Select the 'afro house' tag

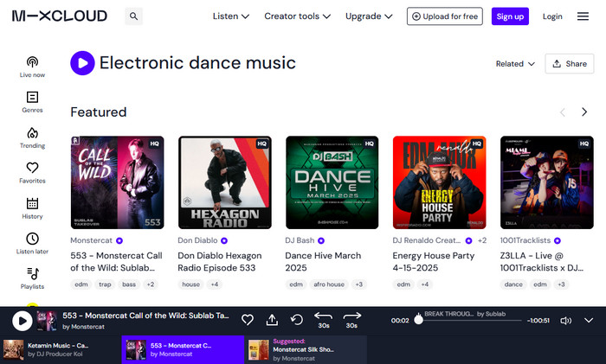[329, 284]
